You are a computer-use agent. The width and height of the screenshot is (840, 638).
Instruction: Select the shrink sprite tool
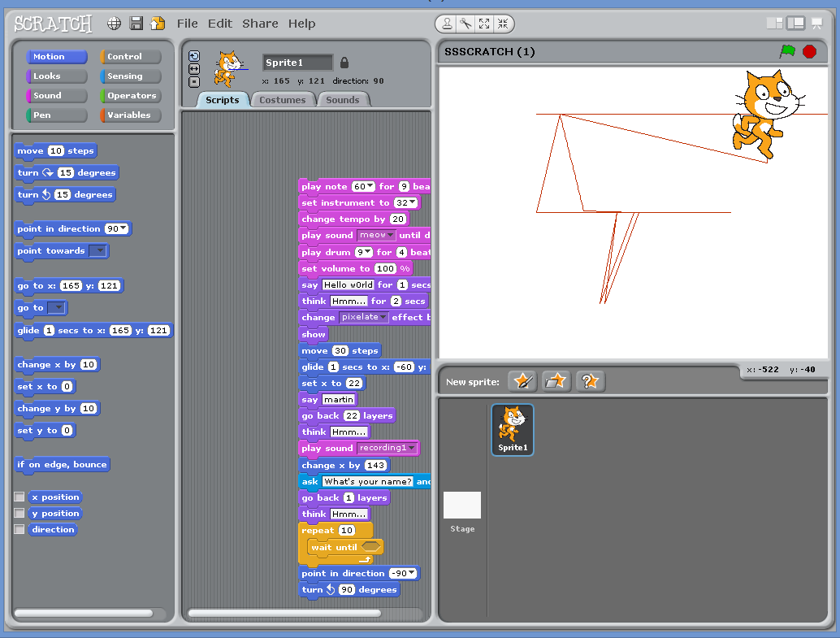coord(503,24)
